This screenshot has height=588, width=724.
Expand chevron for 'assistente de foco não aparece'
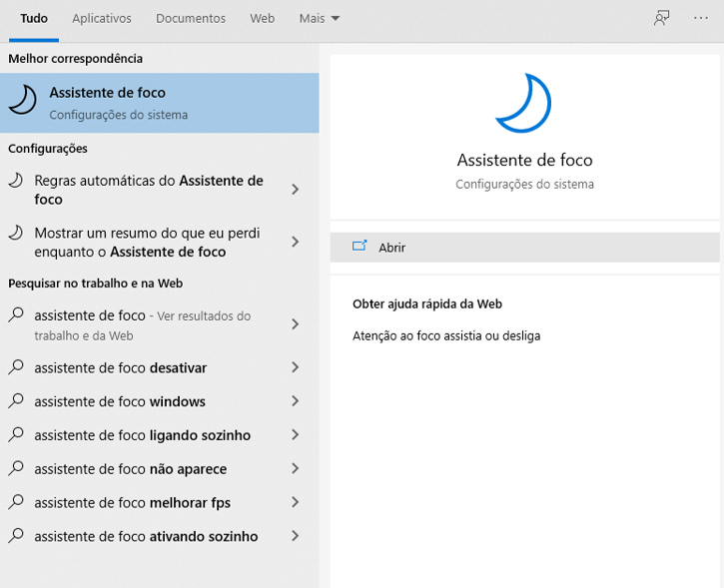[x=295, y=468]
